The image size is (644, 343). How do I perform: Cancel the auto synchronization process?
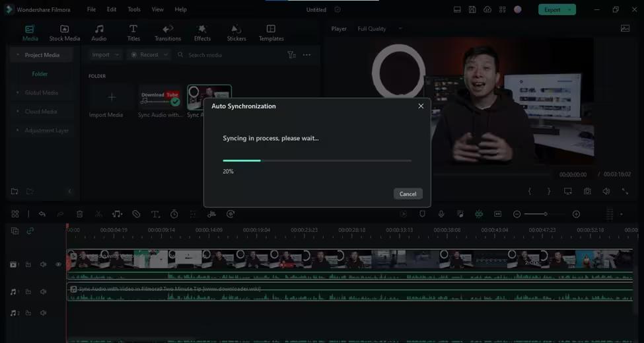click(x=408, y=194)
